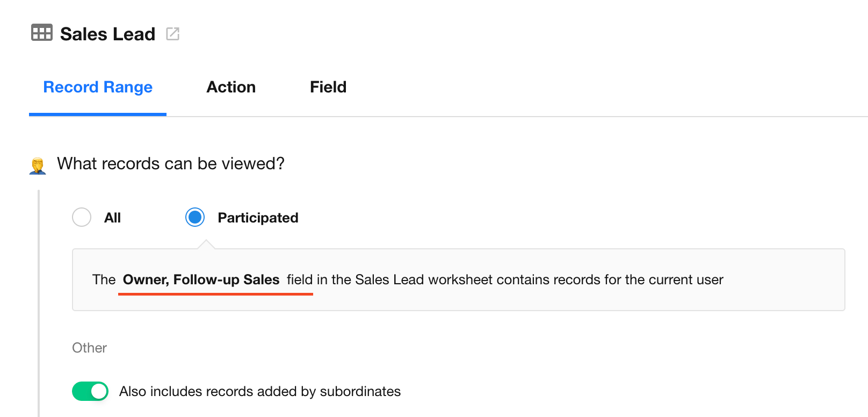Disable including records added by subordinates toggle
The image size is (868, 417).
click(90, 391)
